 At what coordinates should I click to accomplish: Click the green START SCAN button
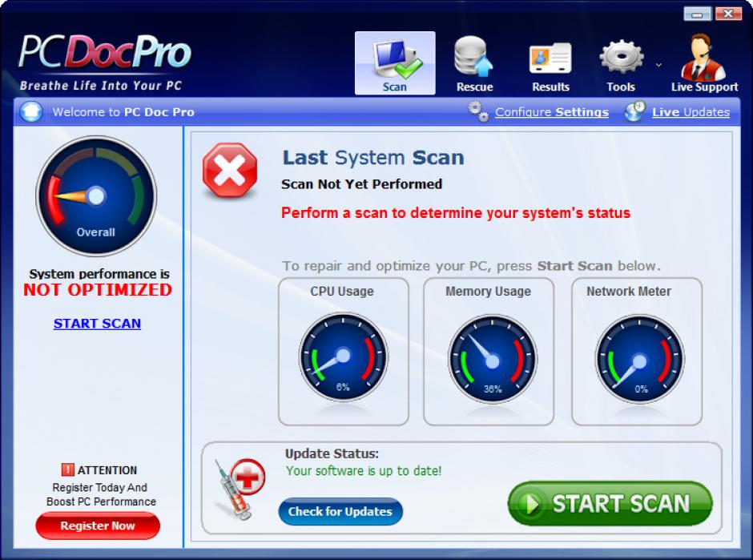(610, 503)
